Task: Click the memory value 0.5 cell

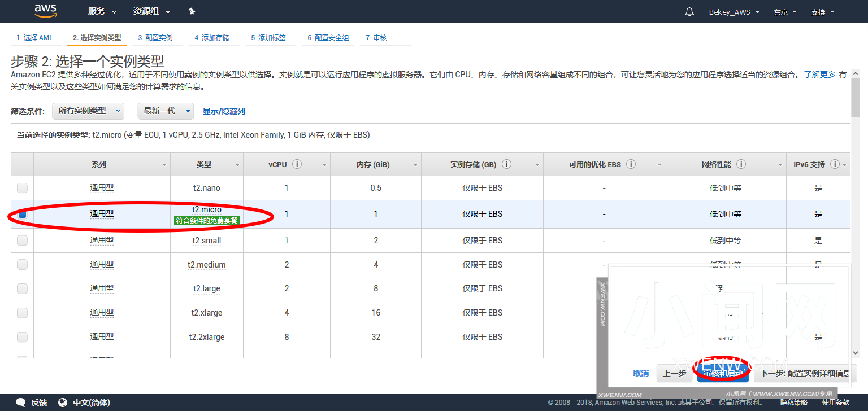Action: tap(376, 188)
